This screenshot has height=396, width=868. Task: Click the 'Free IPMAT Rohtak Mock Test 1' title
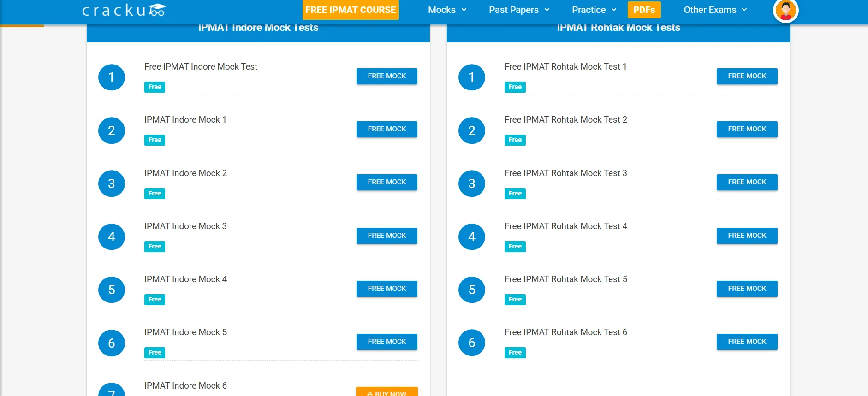(565, 67)
